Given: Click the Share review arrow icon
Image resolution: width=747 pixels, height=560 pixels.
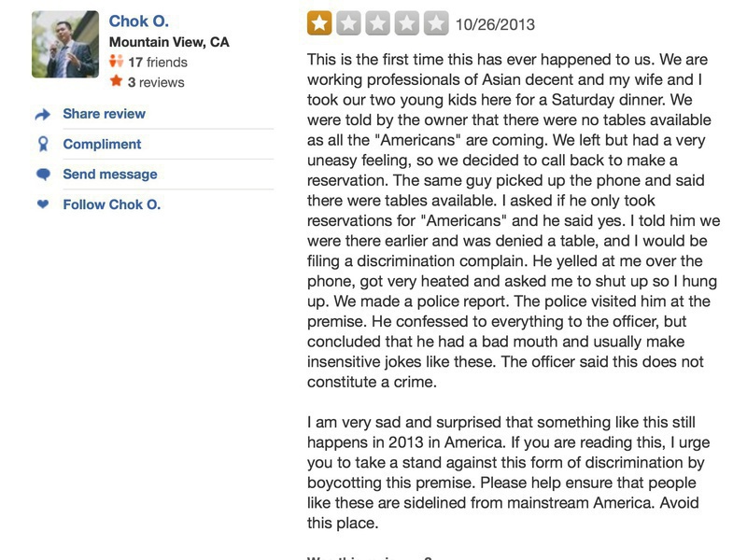Looking at the screenshot, I should coord(42,115).
